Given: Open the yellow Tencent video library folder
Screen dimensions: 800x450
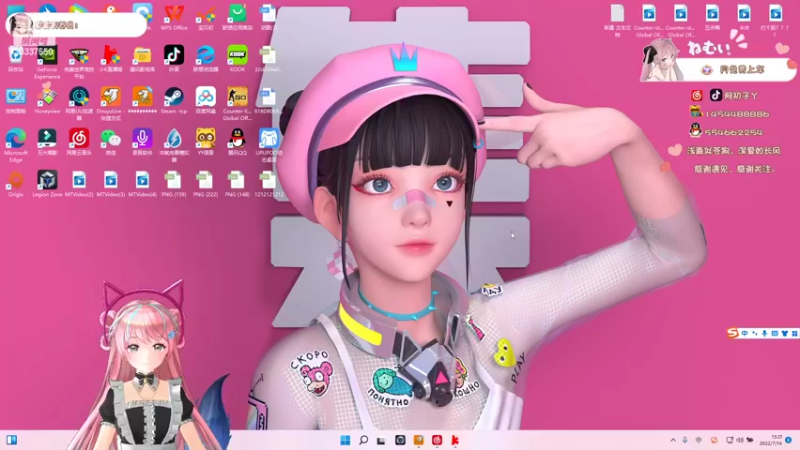Looking at the screenshot, I should coord(142,58).
